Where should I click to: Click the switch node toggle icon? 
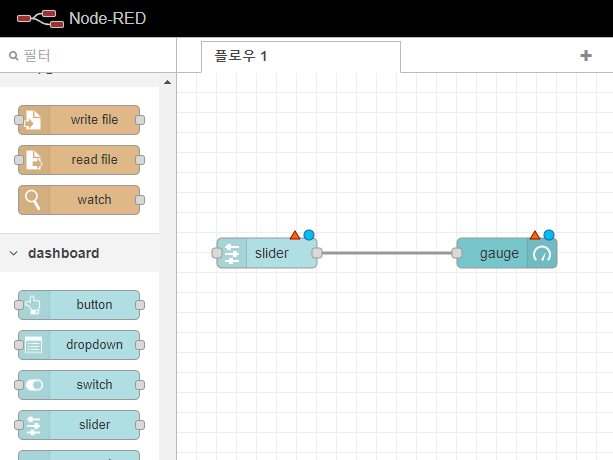click(34, 385)
